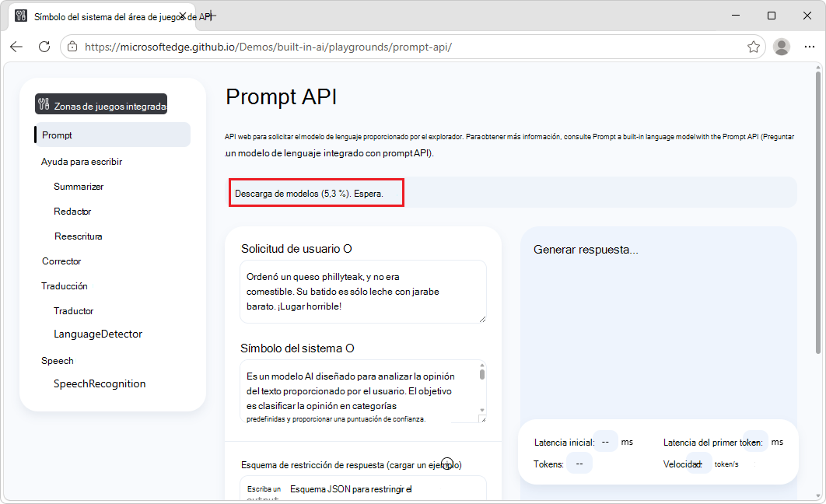Viewport: 826px width, 504px height.
Task: Open the user profile avatar
Action: pyautogui.click(x=781, y=47)
